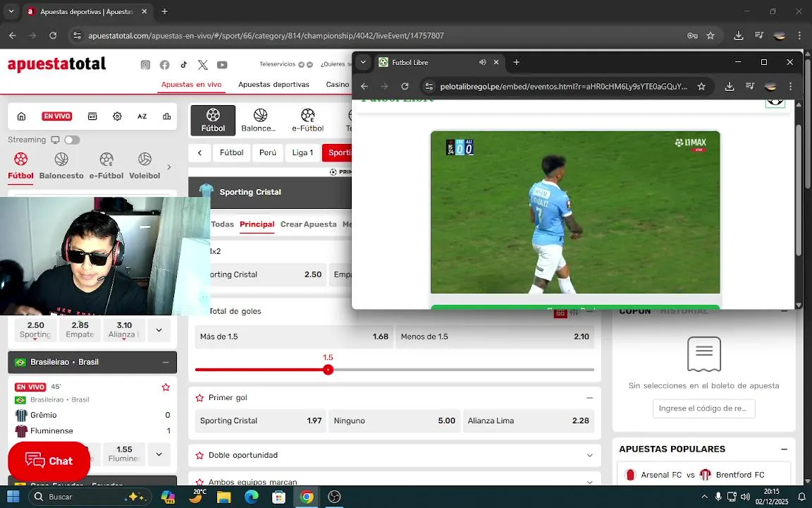Open password key icon in apuestatotal address bar
The image size is (812, 508).
coord(692,36)
